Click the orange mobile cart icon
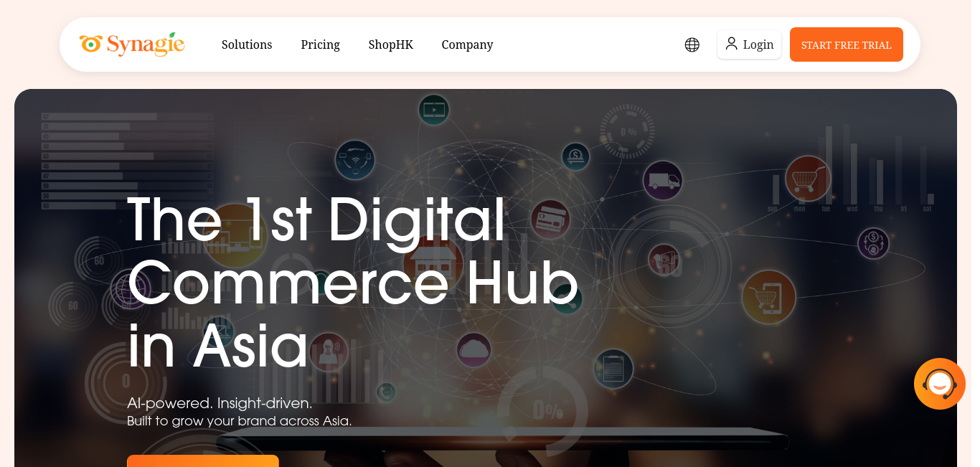 point(769,297)
